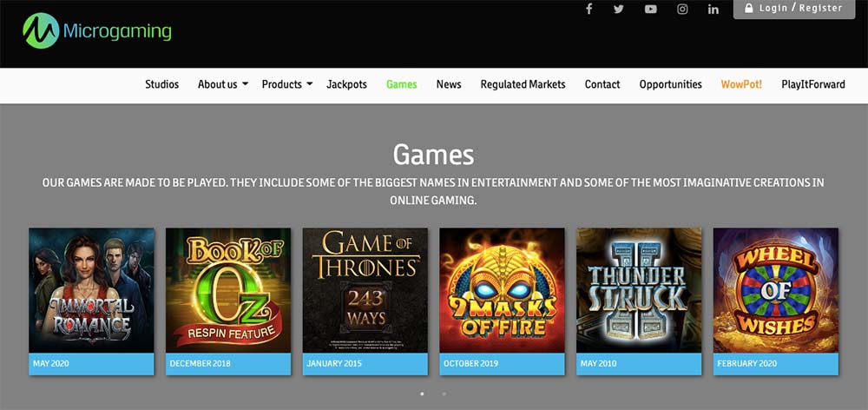868x410 pixels.
Task: Open the 9 Masks of Fire thumbnail
Action: 502,290
